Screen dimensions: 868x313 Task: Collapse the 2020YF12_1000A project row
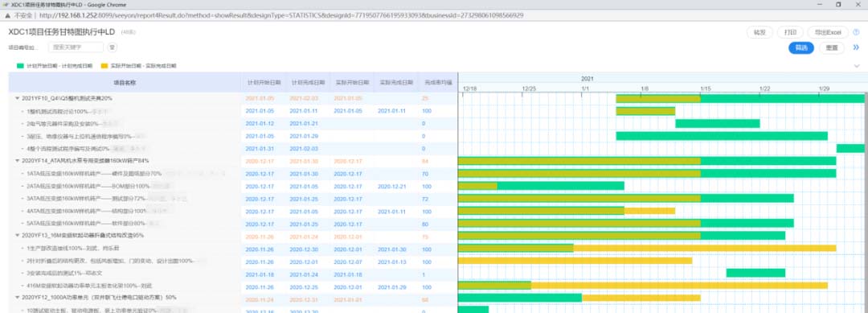pyautogui.click(x=17, y=298)
